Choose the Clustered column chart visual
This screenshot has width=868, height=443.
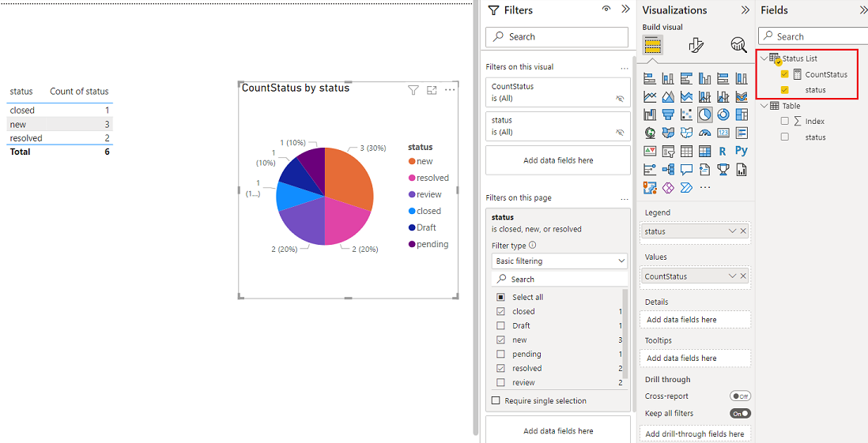click(704, 78)
